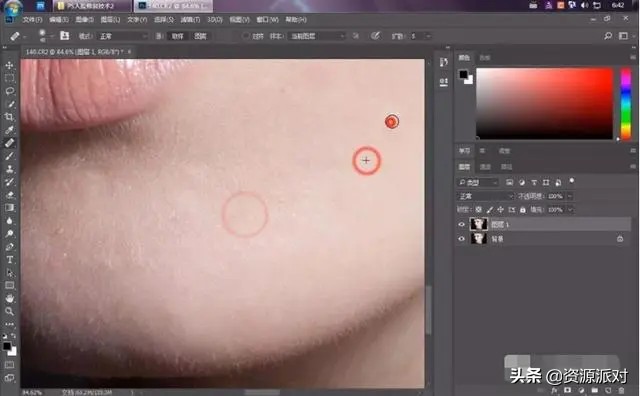Click foreground color swatch in toolbar
Viewport: 640px width, 396px height.
tap(7, 346)
